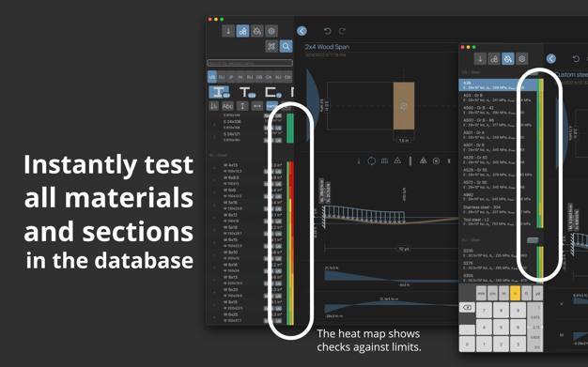Select the sections tab icon in left window
This screenshot has width=588, height=367.
pos(242,31)
